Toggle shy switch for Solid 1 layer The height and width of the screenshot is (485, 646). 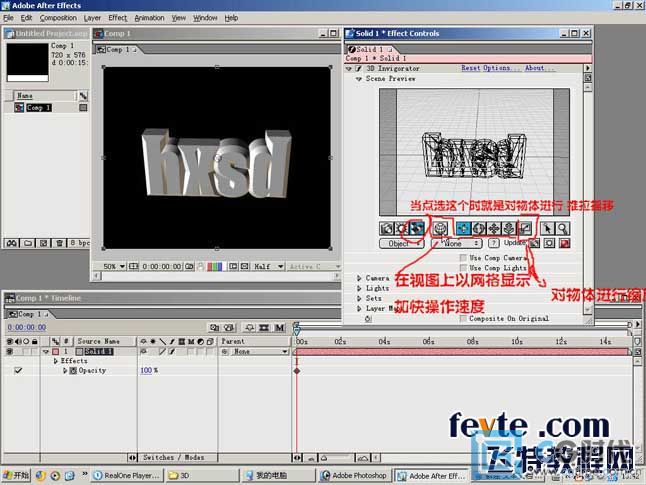[144, 351]
